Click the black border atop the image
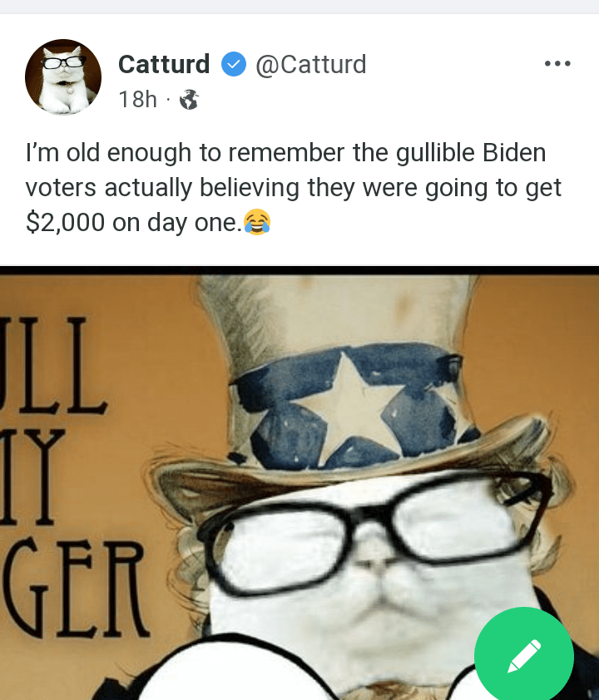This screenshot has width=599, height=700. [x=299, y=270]
